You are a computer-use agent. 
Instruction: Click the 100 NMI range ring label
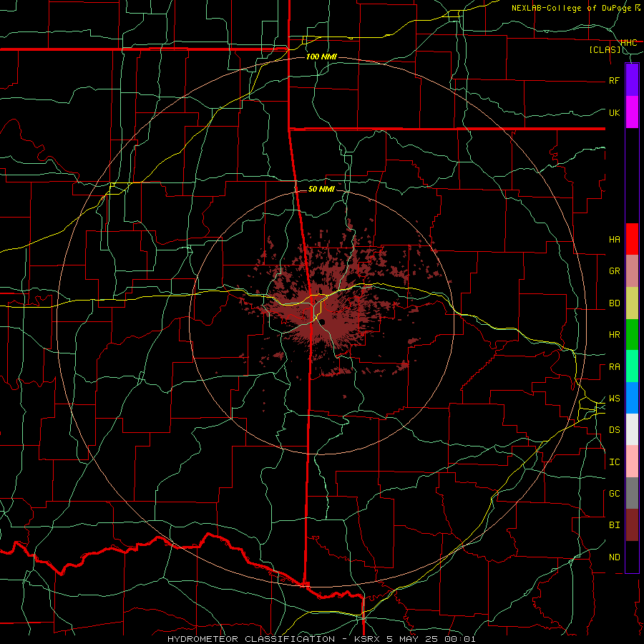(321, 57)
